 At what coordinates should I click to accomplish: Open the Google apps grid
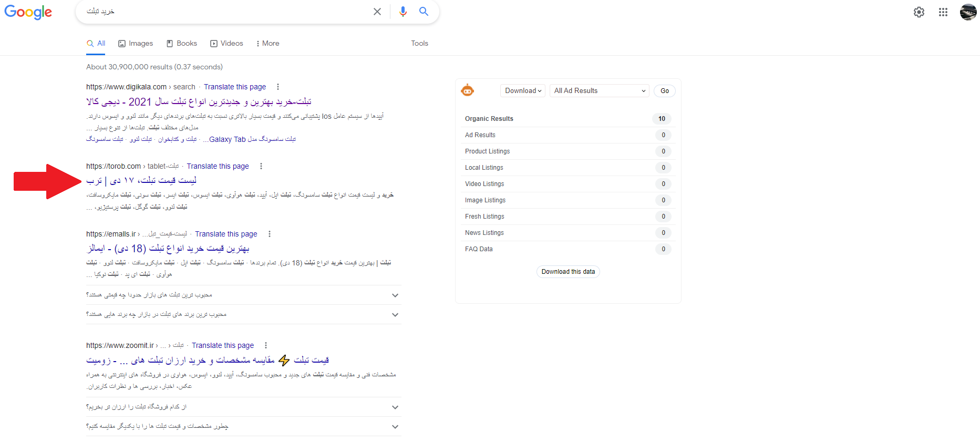[x=943, y=12]
